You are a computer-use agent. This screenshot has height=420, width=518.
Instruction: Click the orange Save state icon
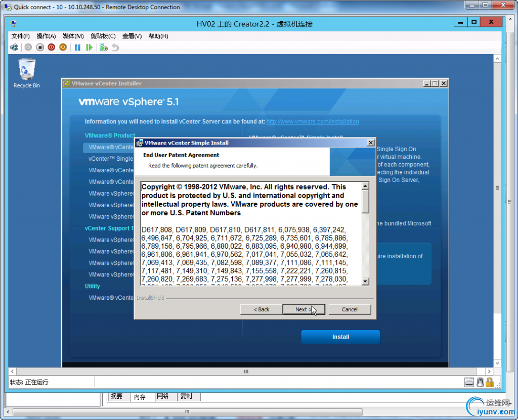(63, 47)
